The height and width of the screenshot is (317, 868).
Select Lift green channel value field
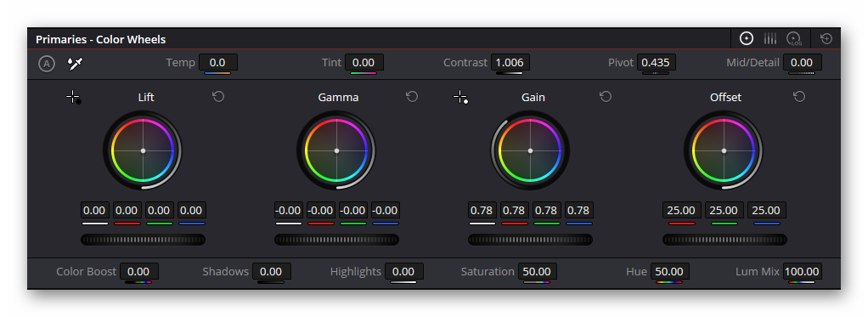[159, 211]
